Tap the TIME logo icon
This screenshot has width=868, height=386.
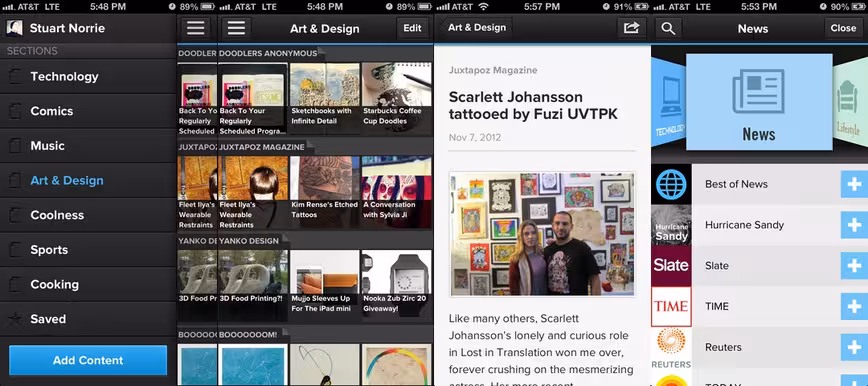pyautogui.click(x=671, y=306)
